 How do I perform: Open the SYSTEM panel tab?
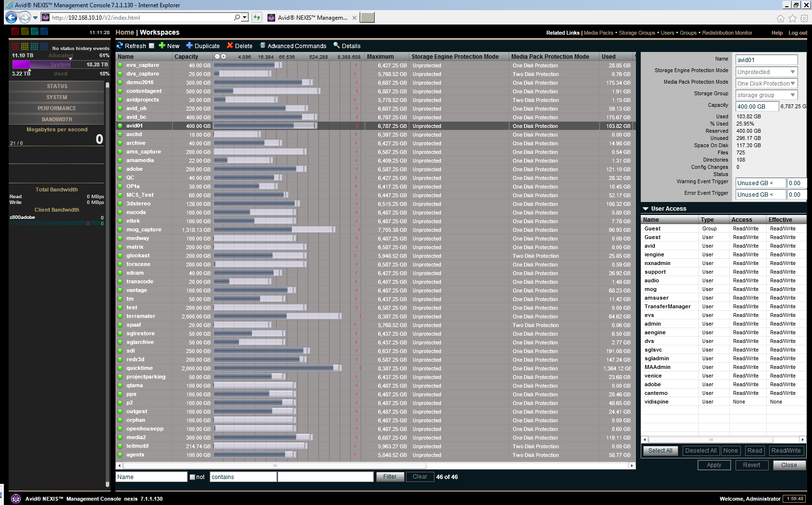(x=57, y=97)
